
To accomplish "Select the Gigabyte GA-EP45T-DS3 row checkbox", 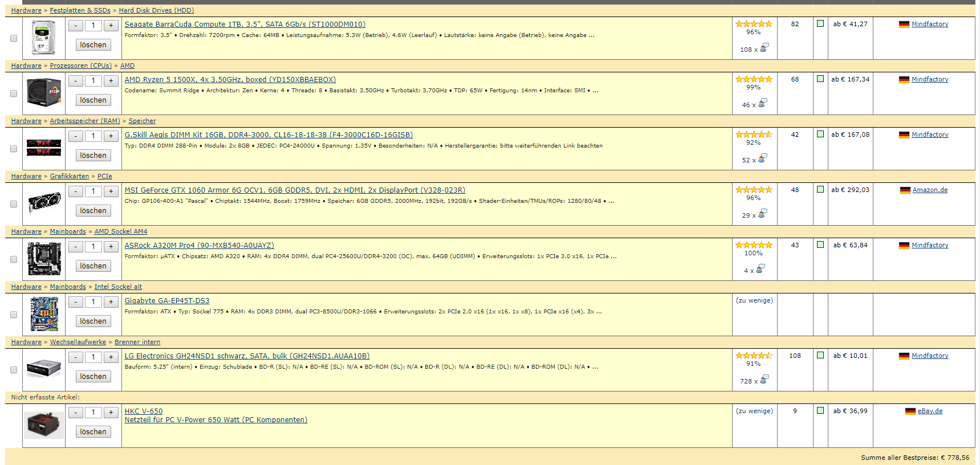I will pyautogui.click(x=14, y=315).
